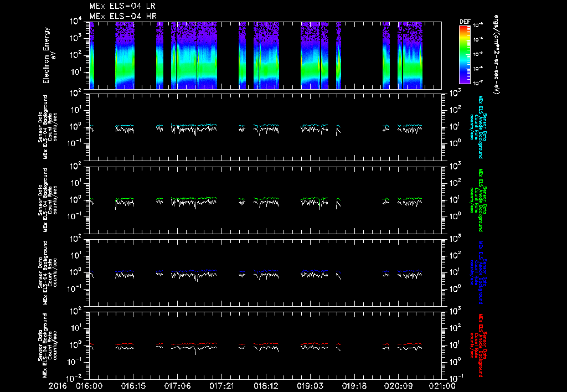Click the 10^4 tick on Electron Energy axis
The height and width of the screenshot is (392, 567).
click(76, 22)
